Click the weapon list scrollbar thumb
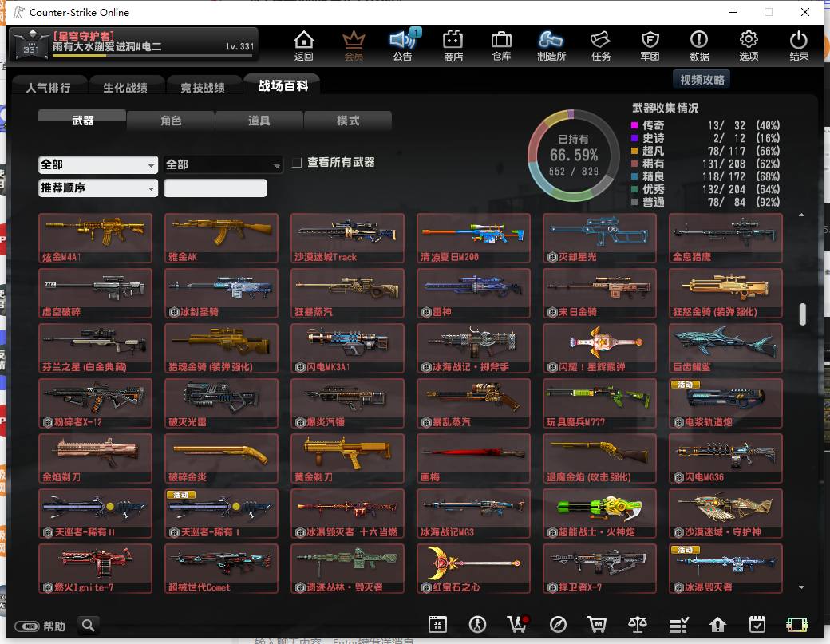The width and height of the screenshot is (830, 644). [803, 314]
